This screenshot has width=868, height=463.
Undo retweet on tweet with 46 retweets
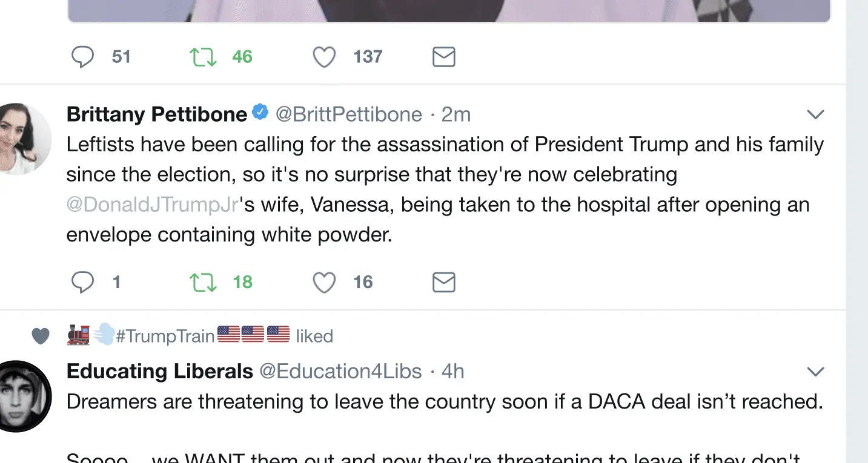(203, 57)
